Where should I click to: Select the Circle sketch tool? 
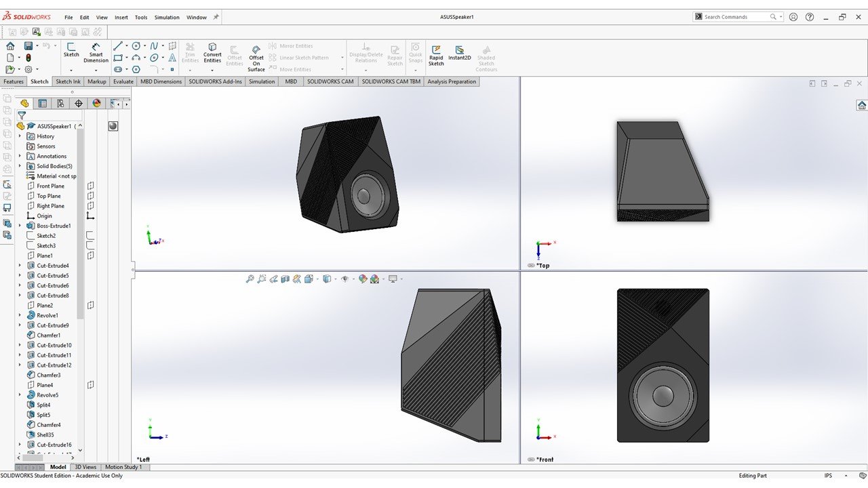tap(136, 46)
